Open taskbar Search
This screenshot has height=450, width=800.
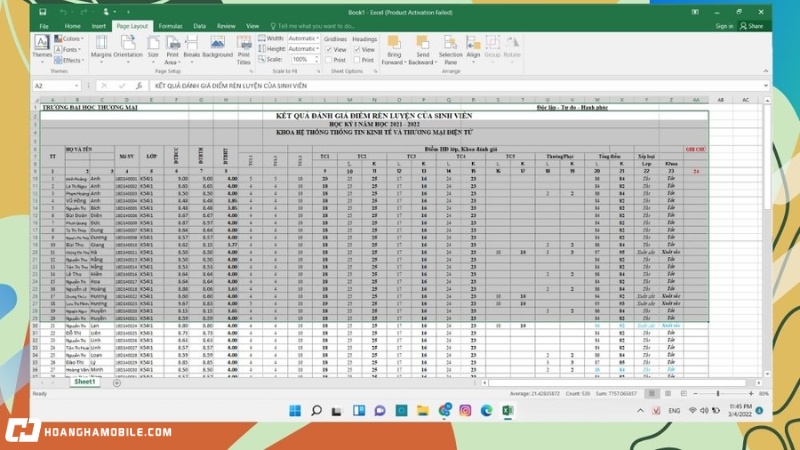point(316,411)
